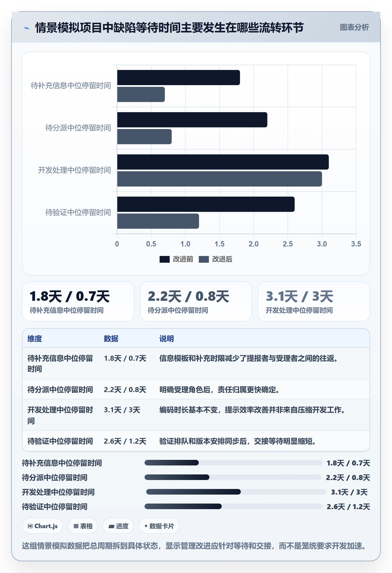Click the chart title heading text

(x=169, y=28)
